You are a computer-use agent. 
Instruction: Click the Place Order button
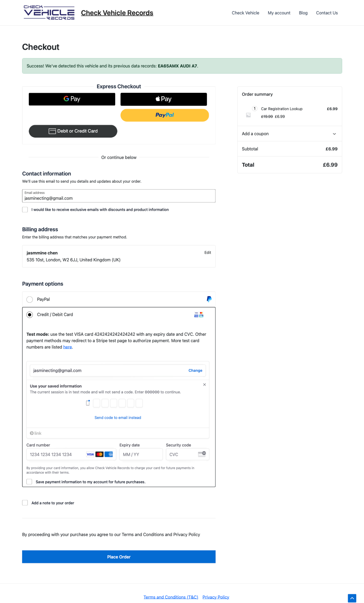pos(119,557)
